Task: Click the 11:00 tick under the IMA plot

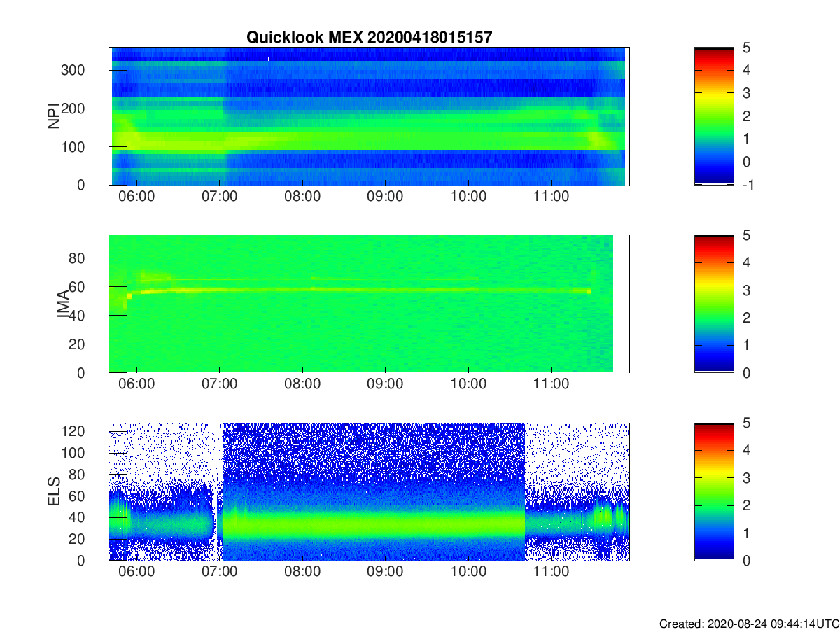Action: (551, 385)
